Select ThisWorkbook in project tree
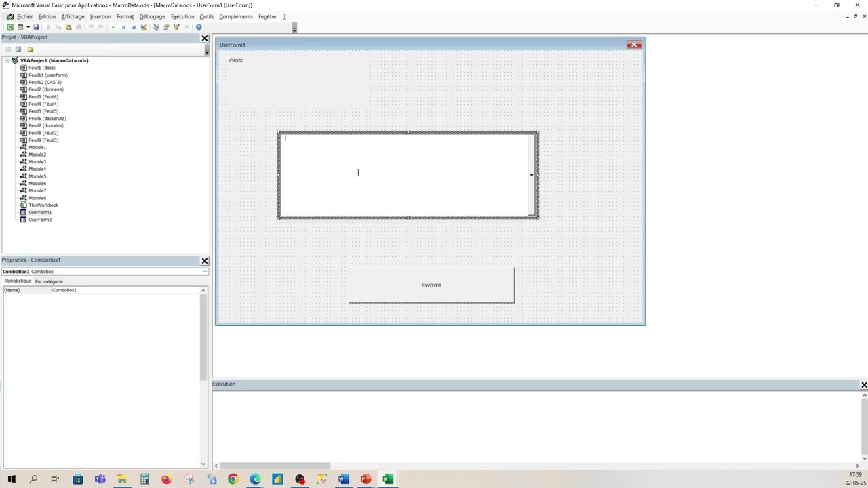Screen dimensions: 868x488 43,205
